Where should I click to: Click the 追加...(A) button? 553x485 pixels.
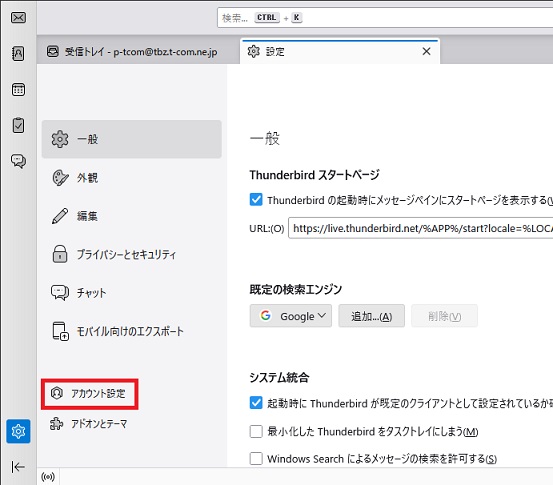371,316
